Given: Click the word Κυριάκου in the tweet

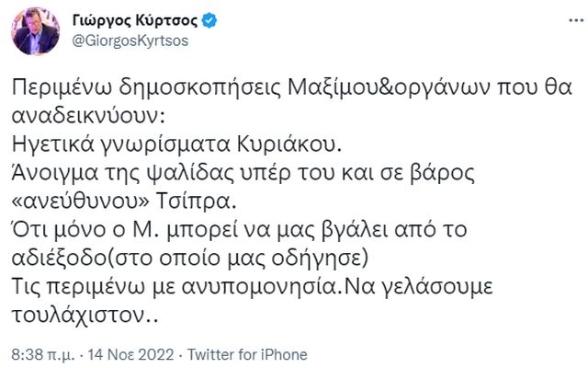Looking at the screenshot, I should click(x=288, y=144).
